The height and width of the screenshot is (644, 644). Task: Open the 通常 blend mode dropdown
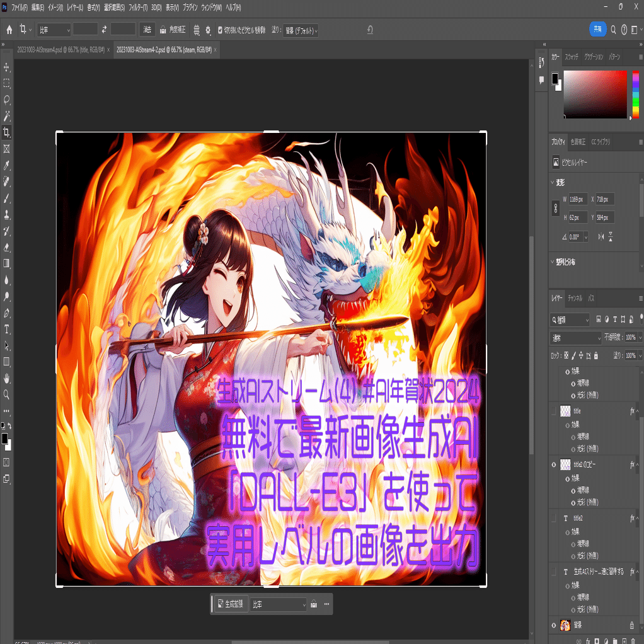(575, 338)
